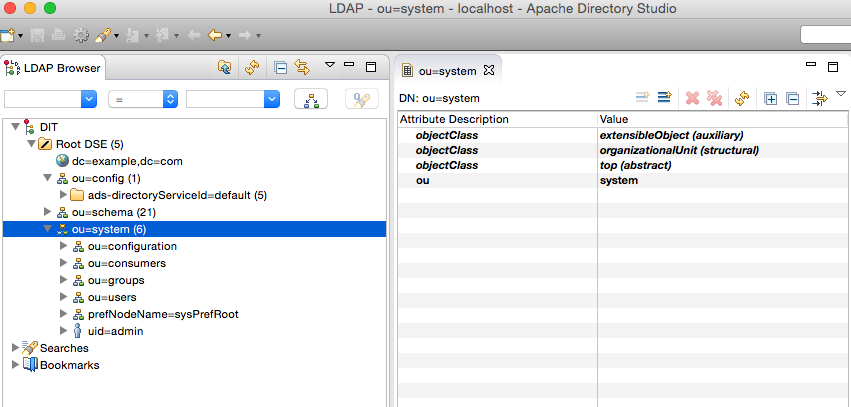Close the ou=system editor tab
The height and width of the screenshot is (407, 851).
tap(488, 70)
